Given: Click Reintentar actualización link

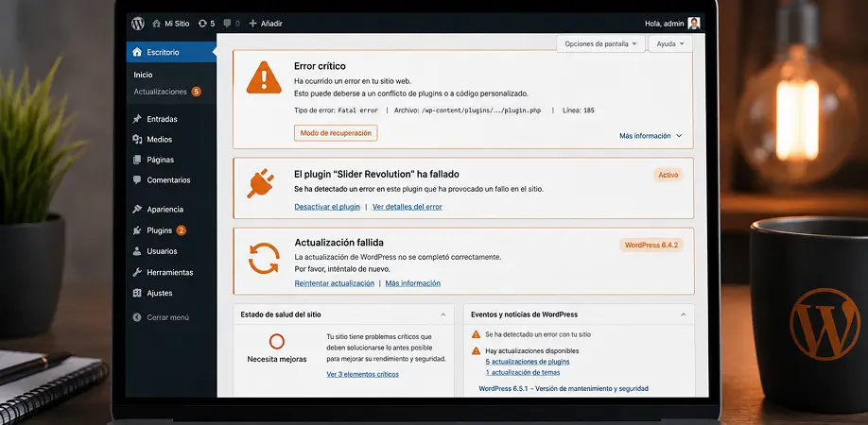Looking at the screenshot, I should coord(335,283).
